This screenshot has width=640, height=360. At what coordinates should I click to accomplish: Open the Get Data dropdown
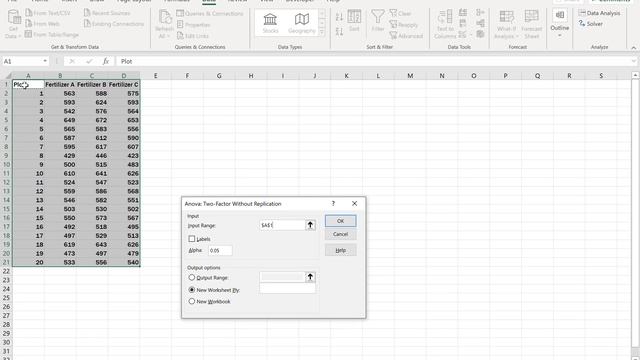point(13,24)
